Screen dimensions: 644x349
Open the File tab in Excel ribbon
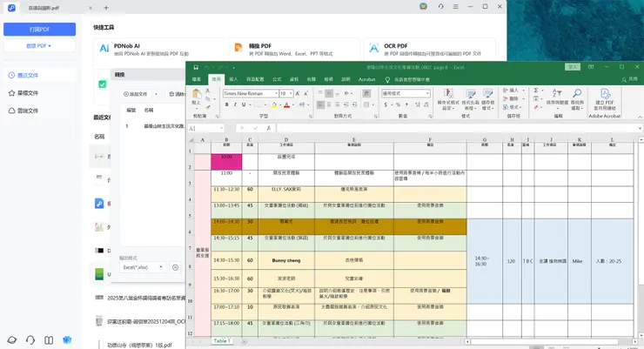pyautogui.click(x=197, y=79)
